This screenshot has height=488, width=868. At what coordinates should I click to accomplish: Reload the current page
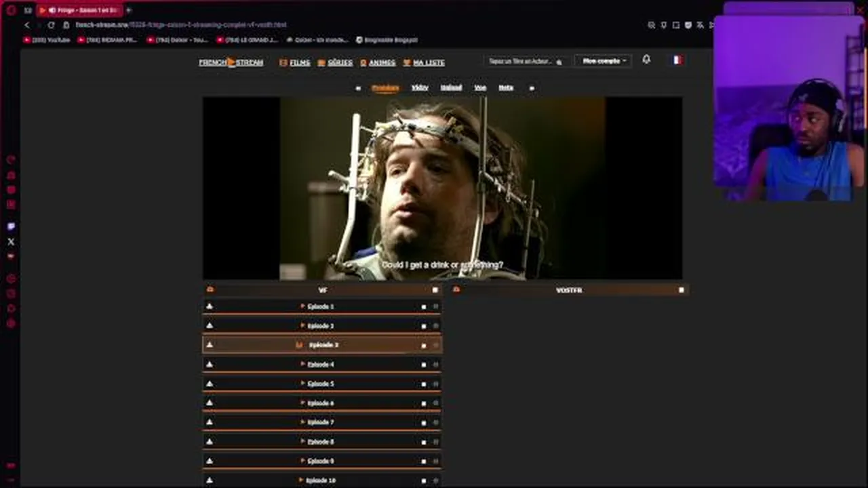coord(51,25)
